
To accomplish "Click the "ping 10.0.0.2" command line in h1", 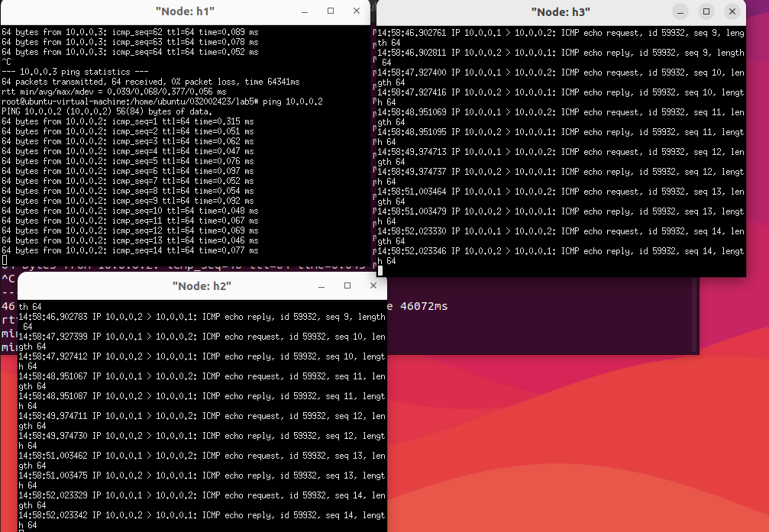I will 162,102.
